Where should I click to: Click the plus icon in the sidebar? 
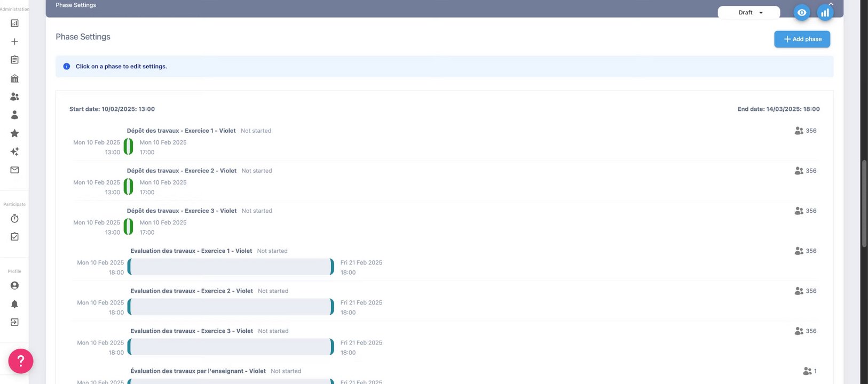click(14, 42)
